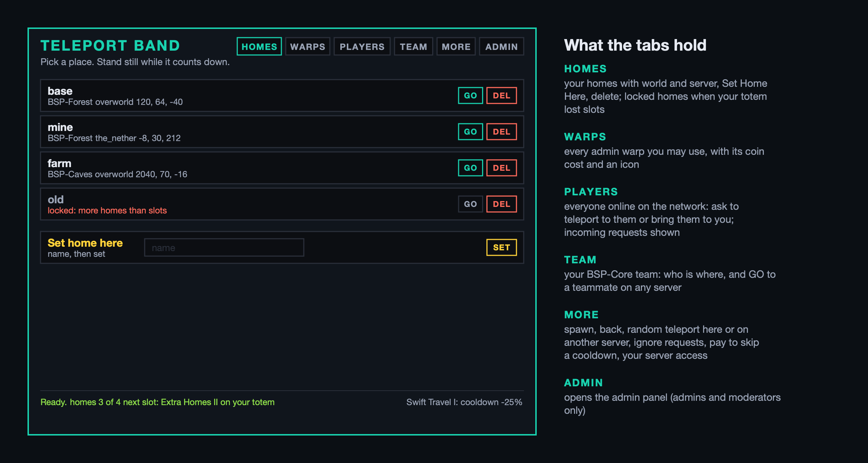The image size is (868, 463).
Task: Delete the mine home
Action: click(502, 132)
